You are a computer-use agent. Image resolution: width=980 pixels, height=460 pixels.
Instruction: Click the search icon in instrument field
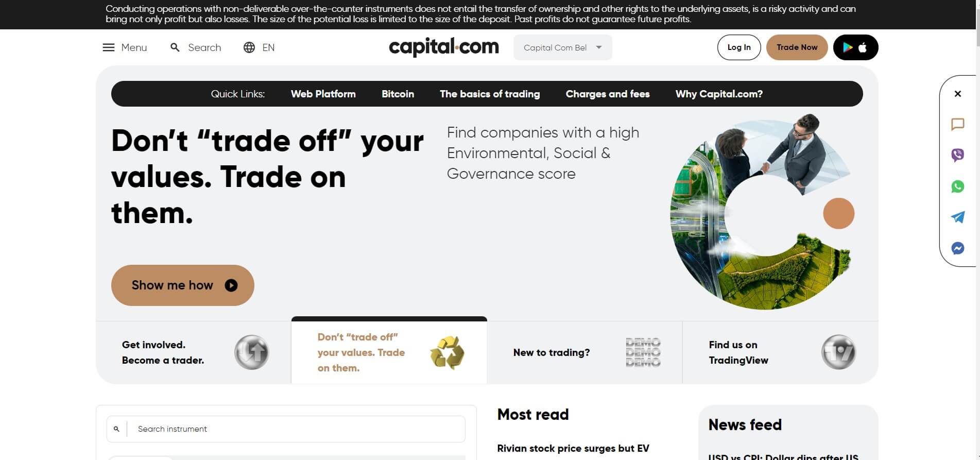coord(116,429)
